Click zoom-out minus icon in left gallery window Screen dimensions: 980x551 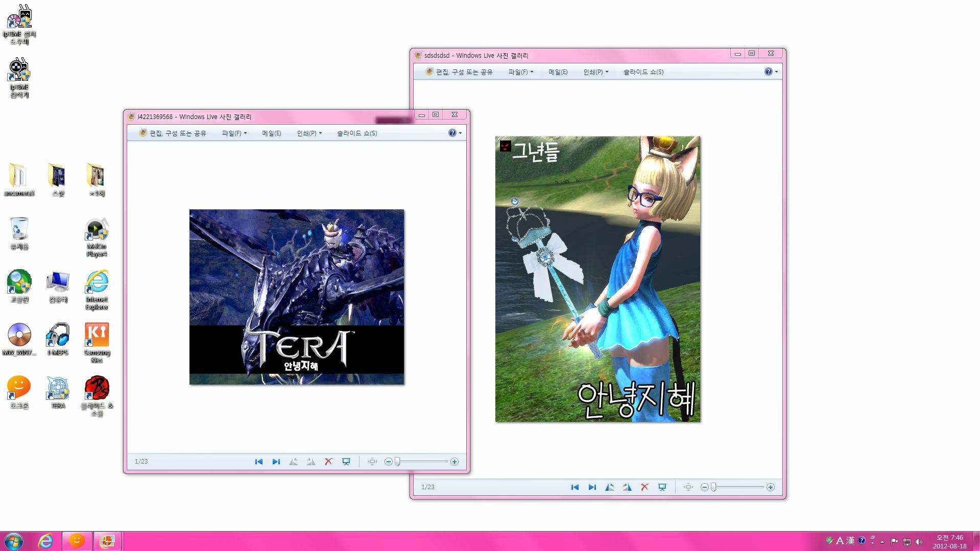388,462
